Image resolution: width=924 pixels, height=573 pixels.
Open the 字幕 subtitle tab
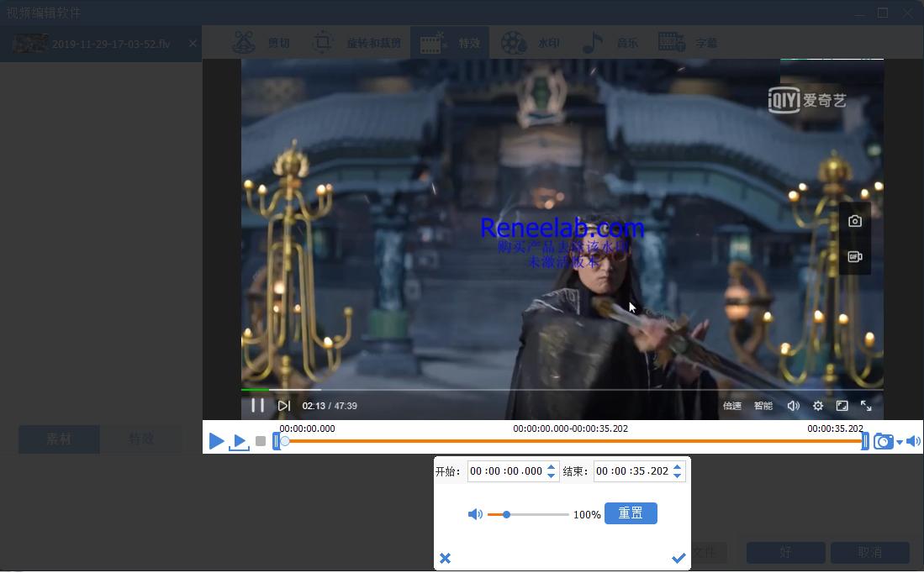688,43
